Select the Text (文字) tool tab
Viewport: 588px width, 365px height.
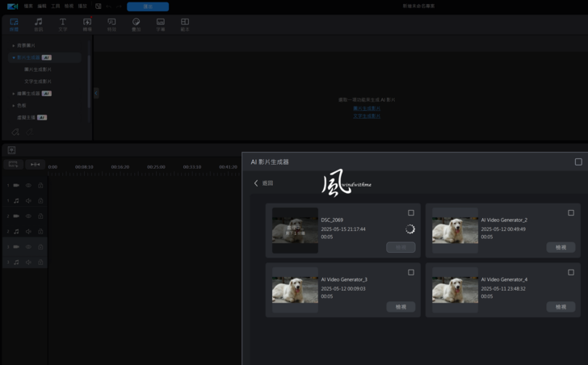pyautogui.click(x=63, y=23)
